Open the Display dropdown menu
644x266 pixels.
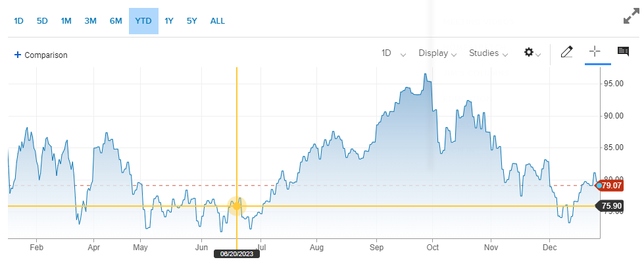click(x=437, y=53)
